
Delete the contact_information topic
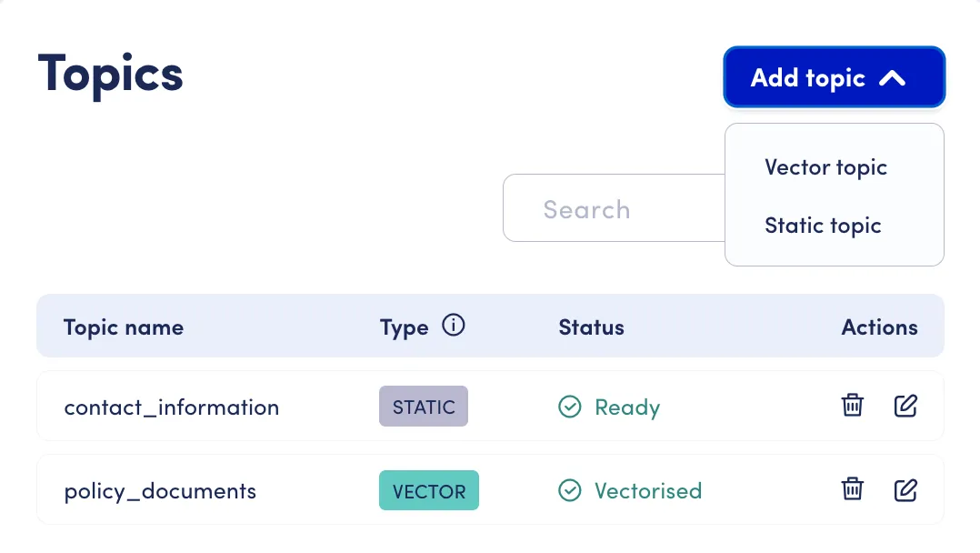pos(853,406)
